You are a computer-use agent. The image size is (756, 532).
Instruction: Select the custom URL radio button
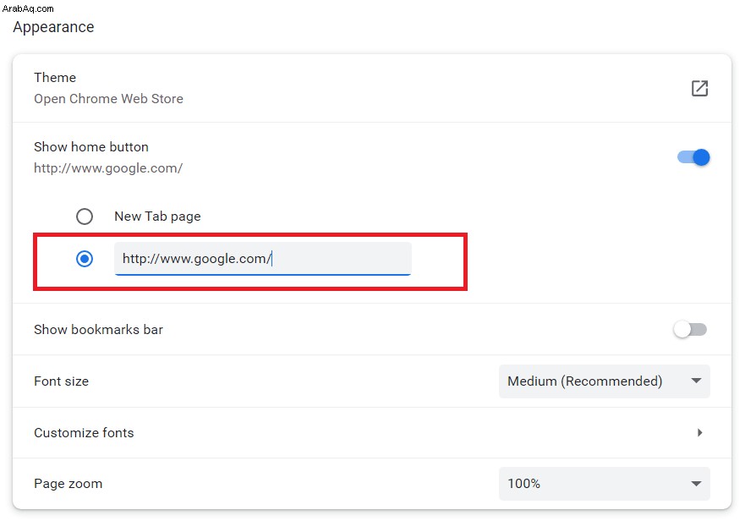85,259
